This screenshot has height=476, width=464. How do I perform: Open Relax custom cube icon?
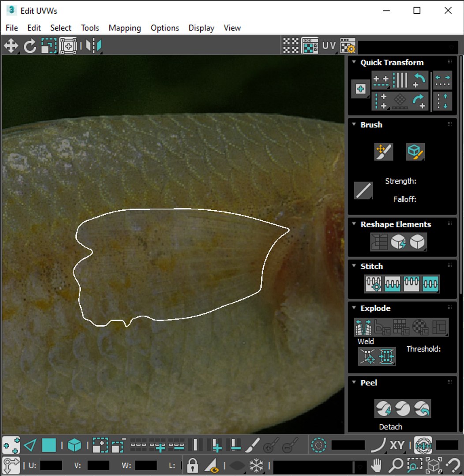click(x=417, y=242)
